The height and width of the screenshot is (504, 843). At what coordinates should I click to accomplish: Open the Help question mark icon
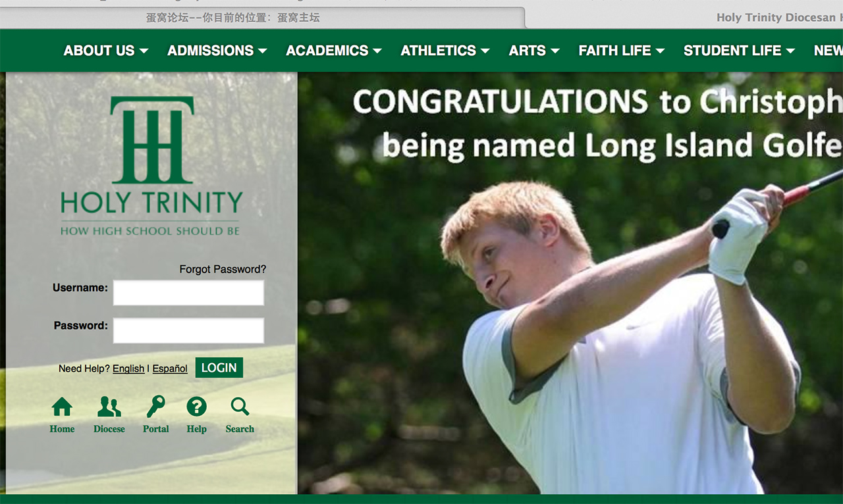(x=196, y=407)
